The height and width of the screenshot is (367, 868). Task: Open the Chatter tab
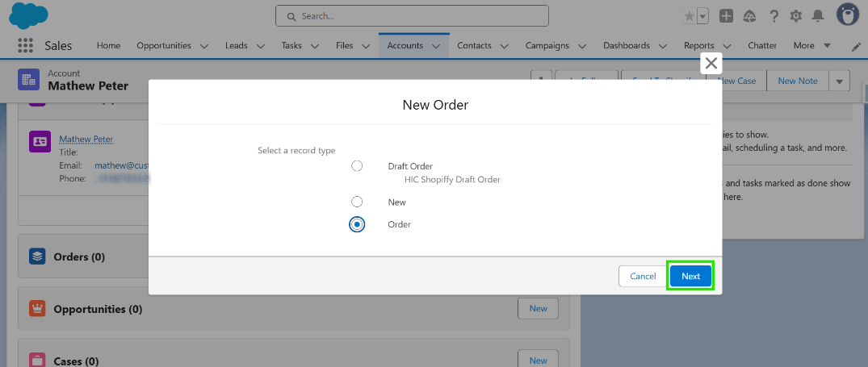point(762,46)
